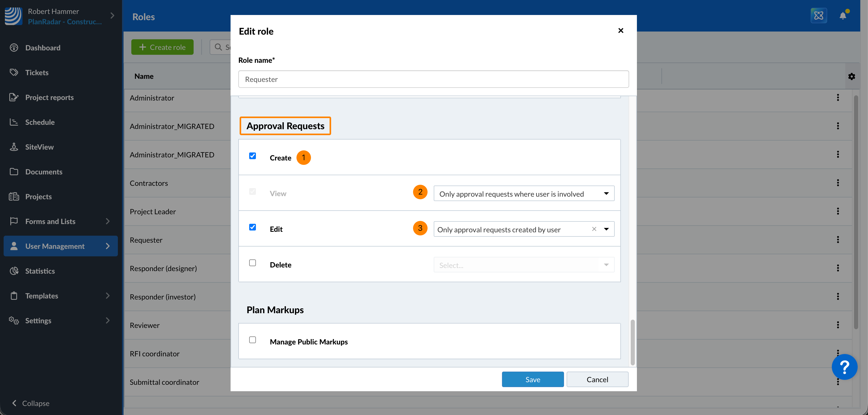Viewport: 868px width, 415px height.
Task: Open the Administrator row three-dot menu
Action: 838,98
